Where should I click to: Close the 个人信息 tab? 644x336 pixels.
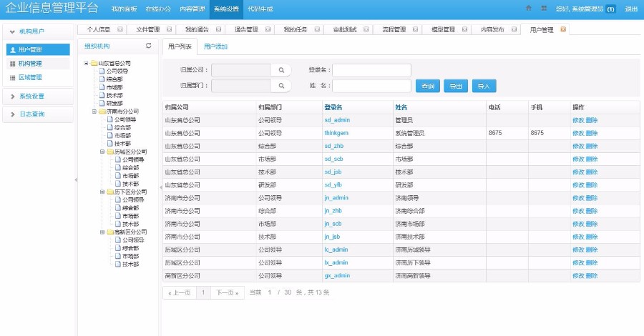120,29
